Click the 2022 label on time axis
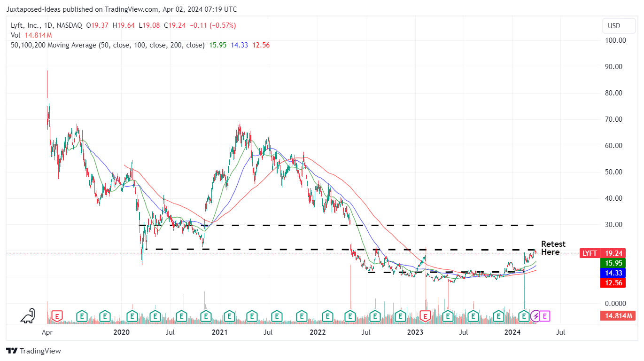The height and width of the screenshot is (361, 644). (318, 333)
